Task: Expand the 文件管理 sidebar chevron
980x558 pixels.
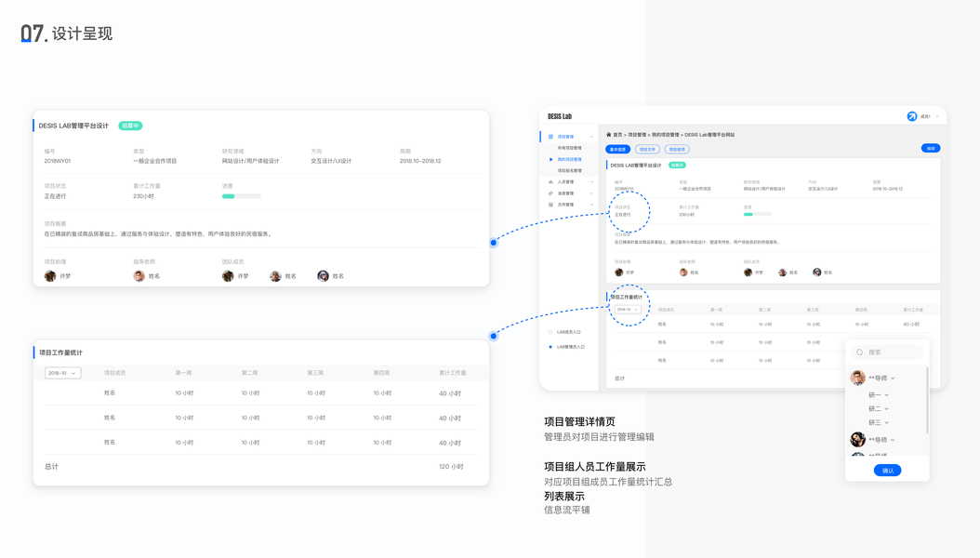Action: [x=592, y=205]
